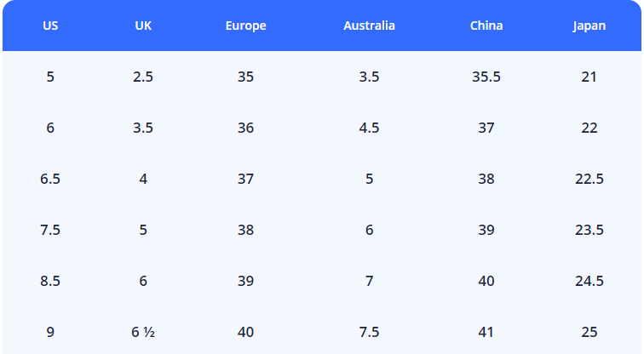Viewport: 644px width, 354px height.
Task: Click the Japan size 24.5 cell
Action: (x=589, y=281)
